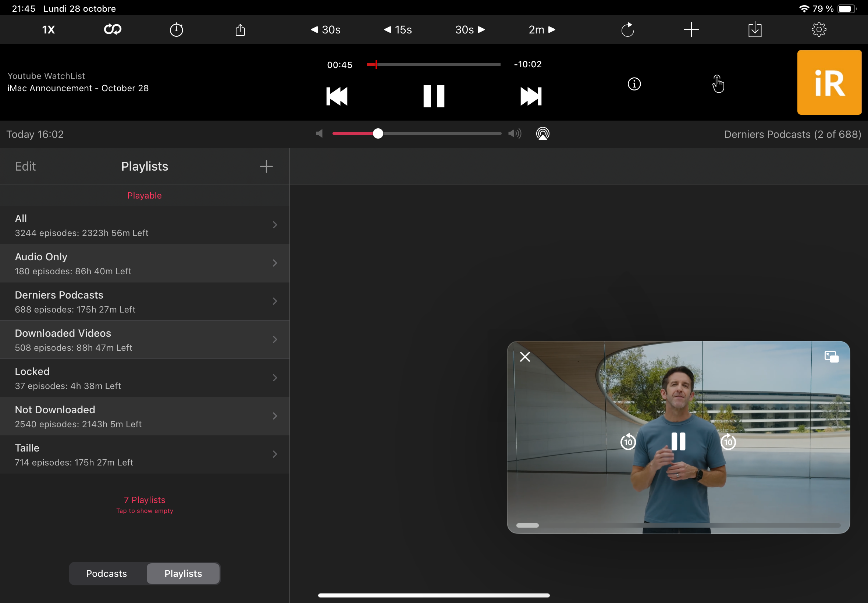Image resolution: width=868 pixels, height=603 pixels.
Task: Toggle the 1X playback speed
Action: [x=49, y=29]
